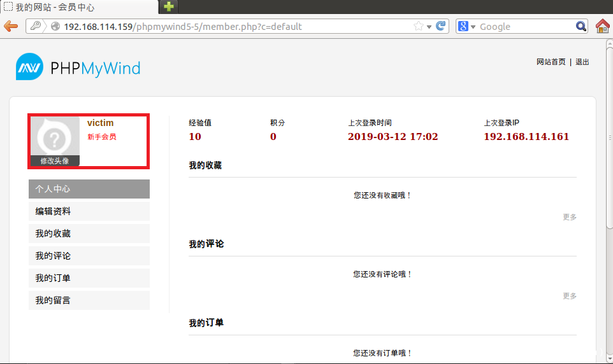The width and height of the screenshot is (613, 364).
Task: Open 我的评论 in sidebar
Action: tap(89, 256)
